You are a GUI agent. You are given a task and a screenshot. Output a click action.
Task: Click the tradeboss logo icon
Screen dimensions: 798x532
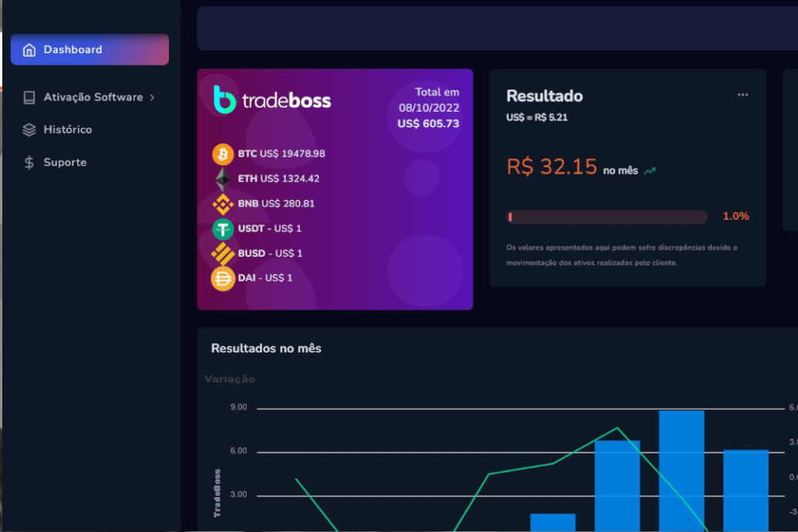(x=224, y=99)
